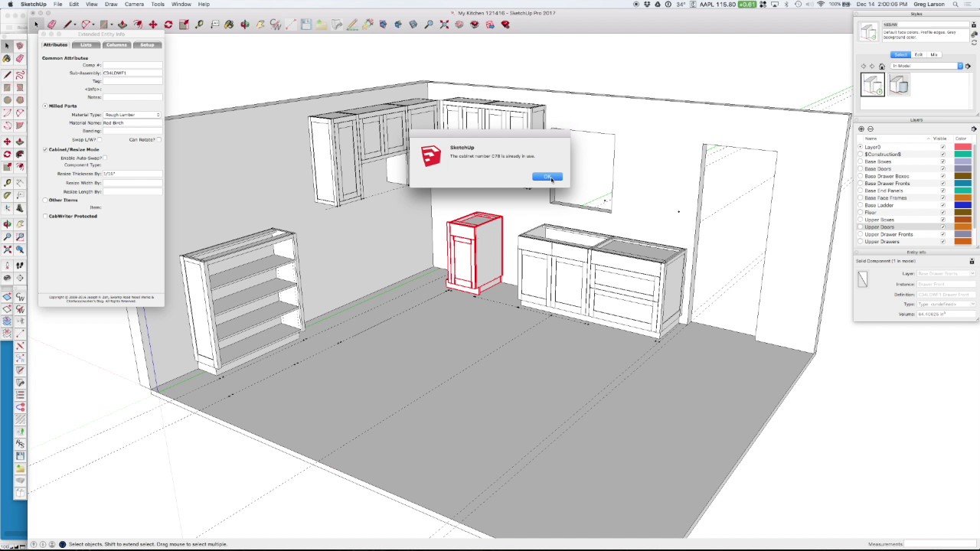The height and width of the screenshot is (551, 980).
Task: Click the Upper Drawers layer color swatch
Action: (x=962, y=242)
